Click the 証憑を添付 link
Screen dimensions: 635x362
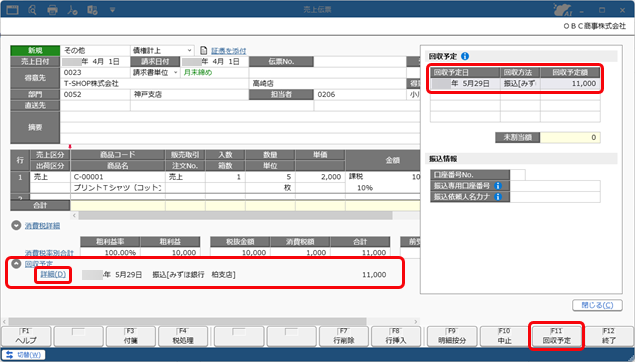tap(228, 51)
